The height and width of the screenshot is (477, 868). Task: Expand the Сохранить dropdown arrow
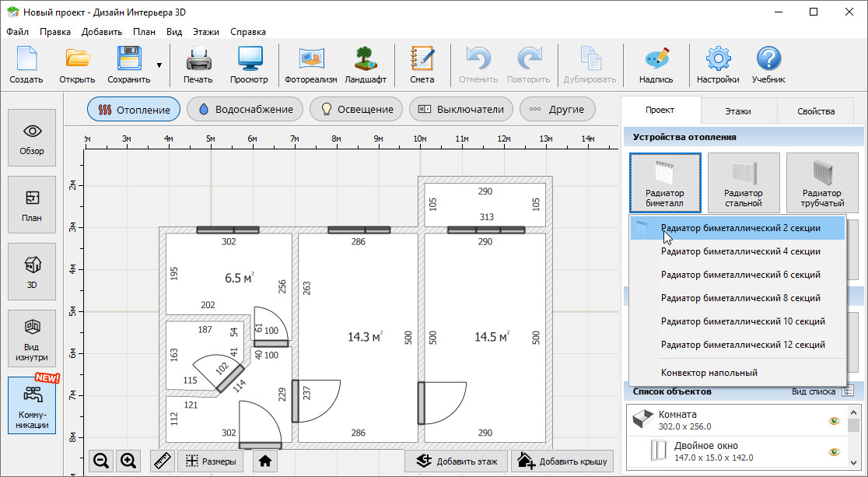[x=159, y=65]
